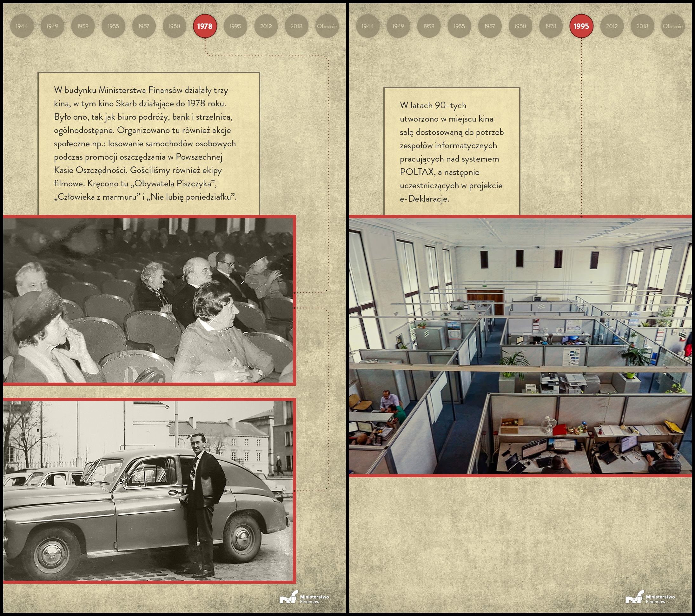
Task: Select 1953 marker in right panel timeline
Action: (x=428, y=26)
